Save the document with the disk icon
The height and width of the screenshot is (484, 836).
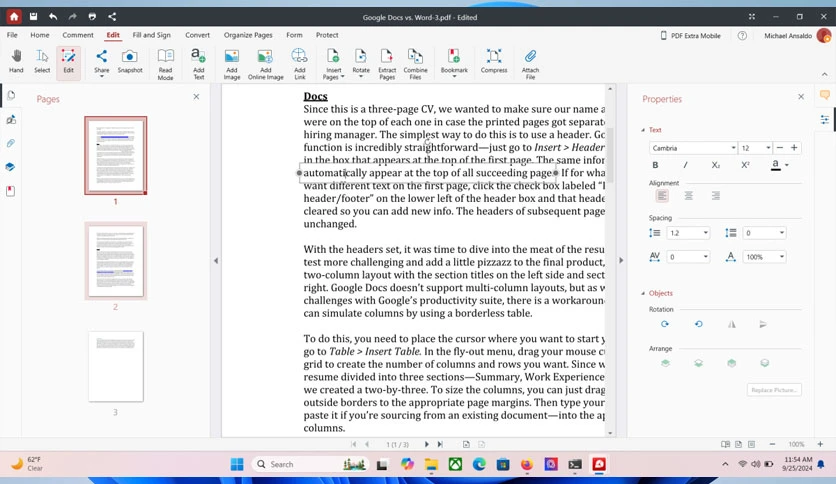click(x=33, y=17)
